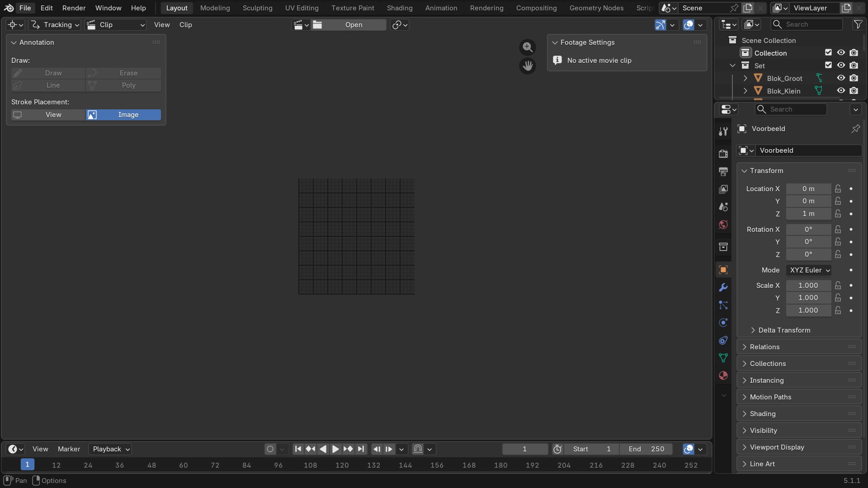Viewport: 868px width, 488px height.
Task: Disable Blok_Klein in renders camera icon
Action: pos(854,91)
